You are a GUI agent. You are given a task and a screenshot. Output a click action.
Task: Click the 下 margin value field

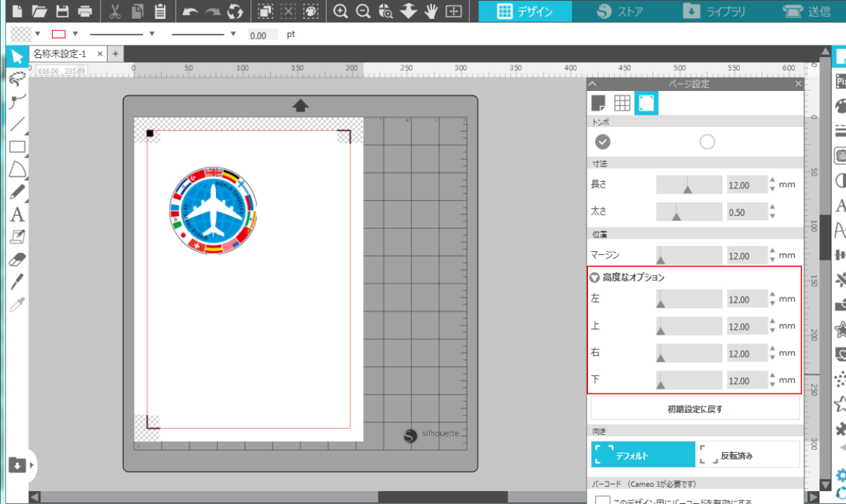point(747,380)
